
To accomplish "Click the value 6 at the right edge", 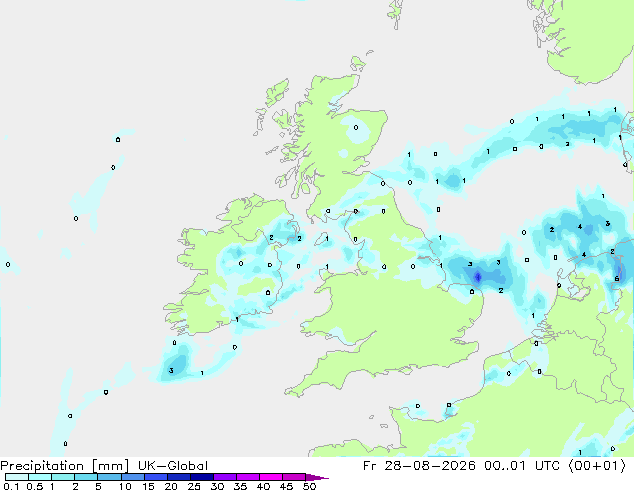I will (617, 279).
